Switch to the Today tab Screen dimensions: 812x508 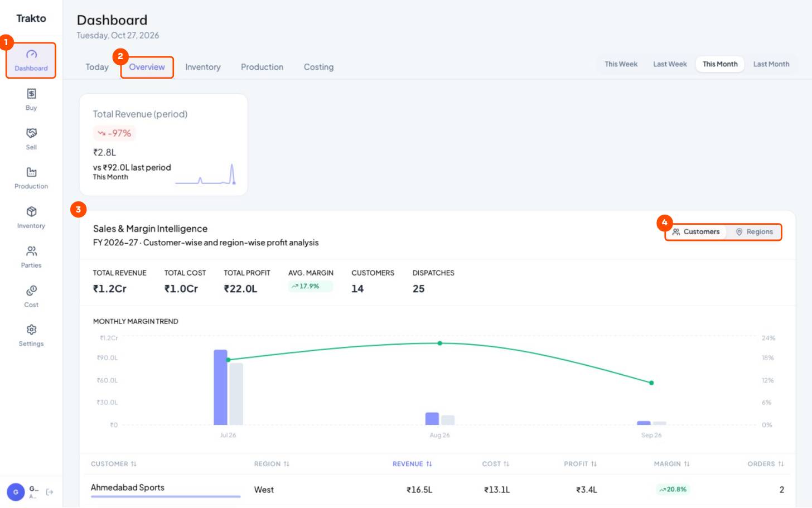pyautogui.click(x=97, y=67)
